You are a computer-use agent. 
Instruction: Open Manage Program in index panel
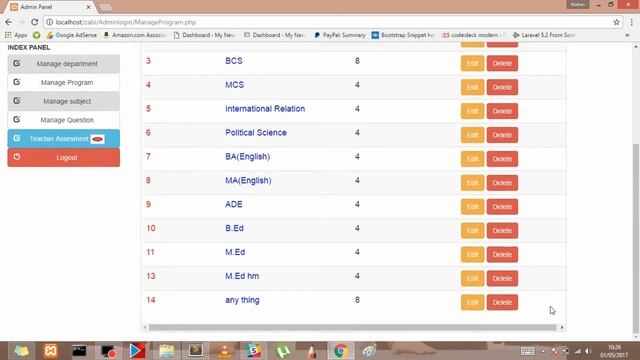[64, 82]
